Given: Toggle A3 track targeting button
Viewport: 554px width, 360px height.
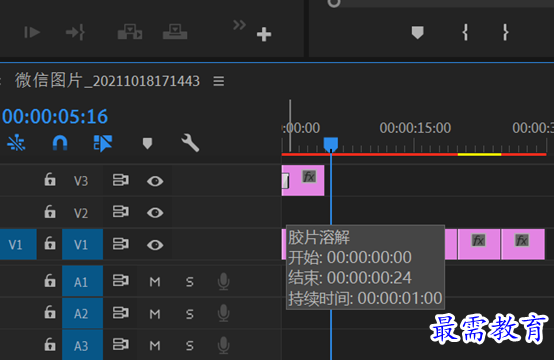Looking at the screenshot, I should 82,345.
